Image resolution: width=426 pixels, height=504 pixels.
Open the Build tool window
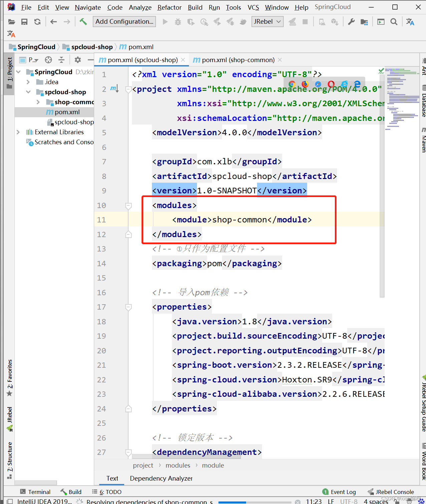click(71, 492)
